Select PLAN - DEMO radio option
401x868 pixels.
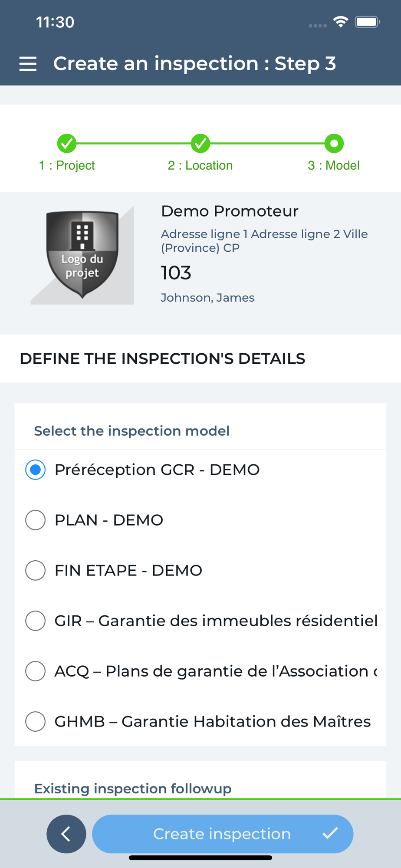36,520
